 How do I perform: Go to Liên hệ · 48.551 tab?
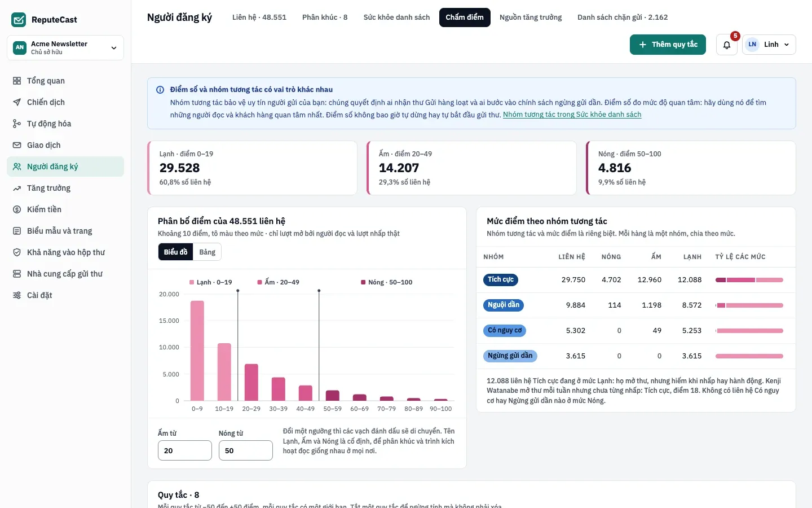pos(259,17)
